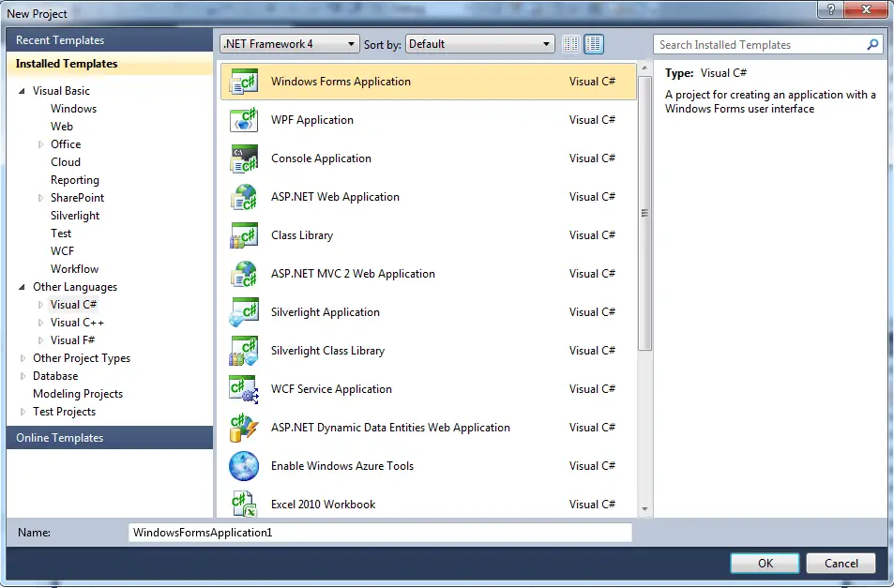The height and width of the screenshot is (588, 894).
Task: Choose the "ASP.NET Web Application" template name
Action: (x=335, y=197)
